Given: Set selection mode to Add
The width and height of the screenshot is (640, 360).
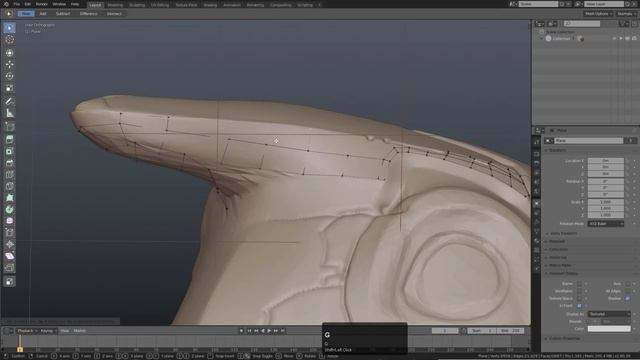Looking at the screenshot, I should (x=43, y=14).
